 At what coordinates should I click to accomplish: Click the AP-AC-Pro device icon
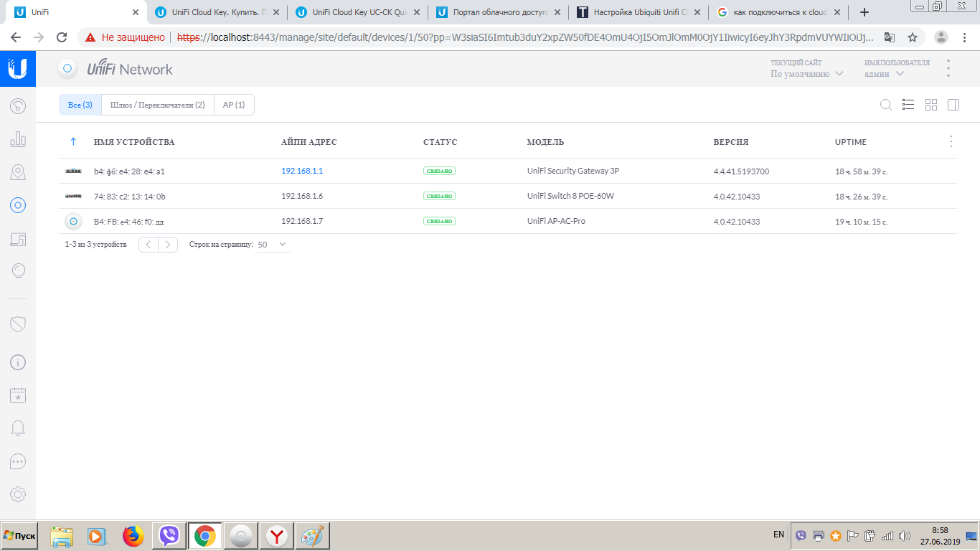coord(73,221)
